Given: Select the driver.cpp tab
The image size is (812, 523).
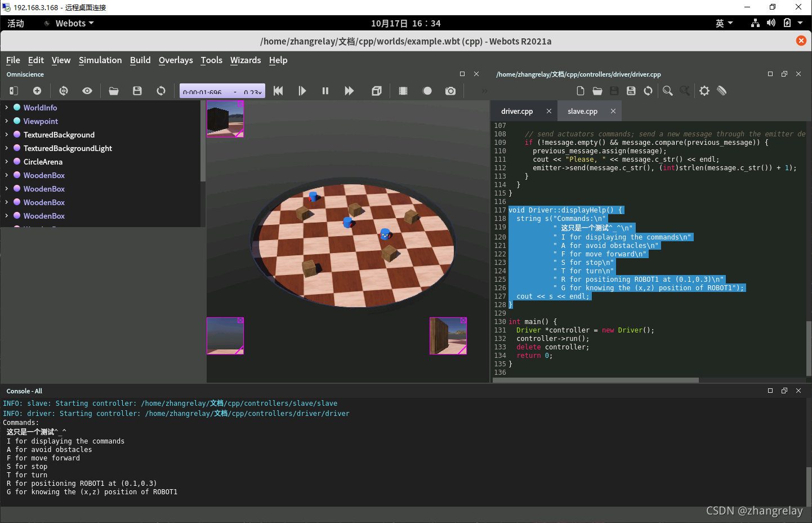Looking at the screenshot, I should click(517, 112).
